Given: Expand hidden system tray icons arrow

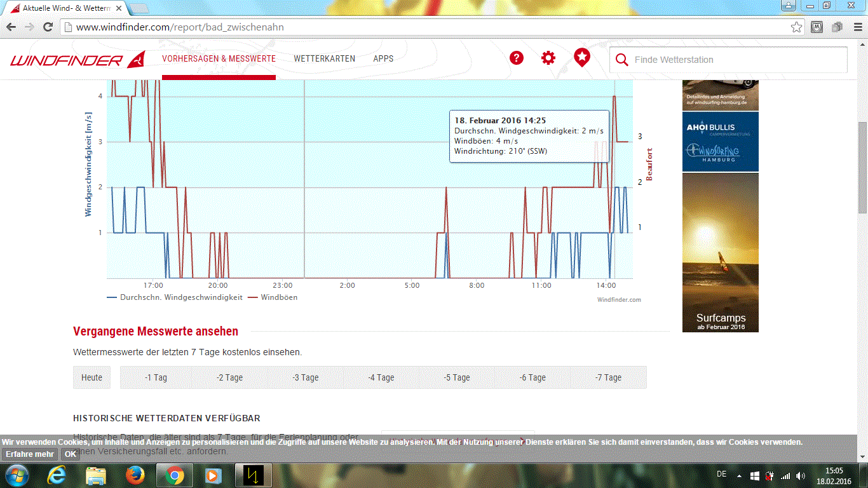Looking at the screenshot, I should click(x=739, y=475).
